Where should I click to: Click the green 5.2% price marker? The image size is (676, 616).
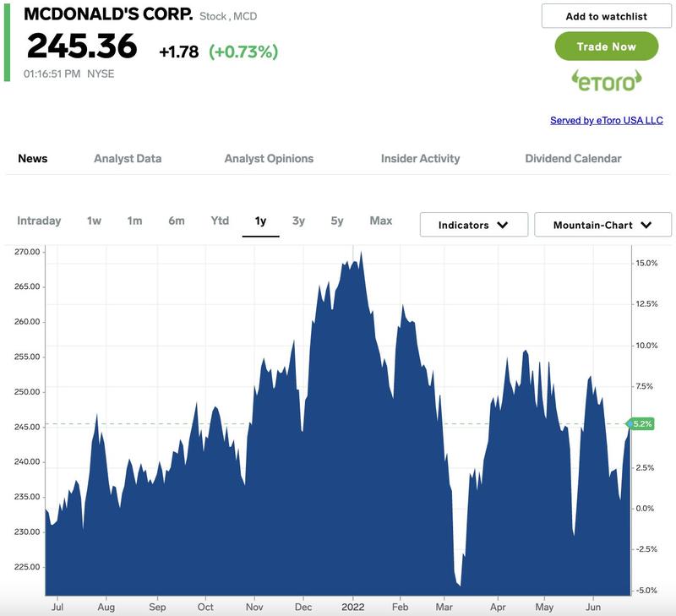[x=641, y=423]
